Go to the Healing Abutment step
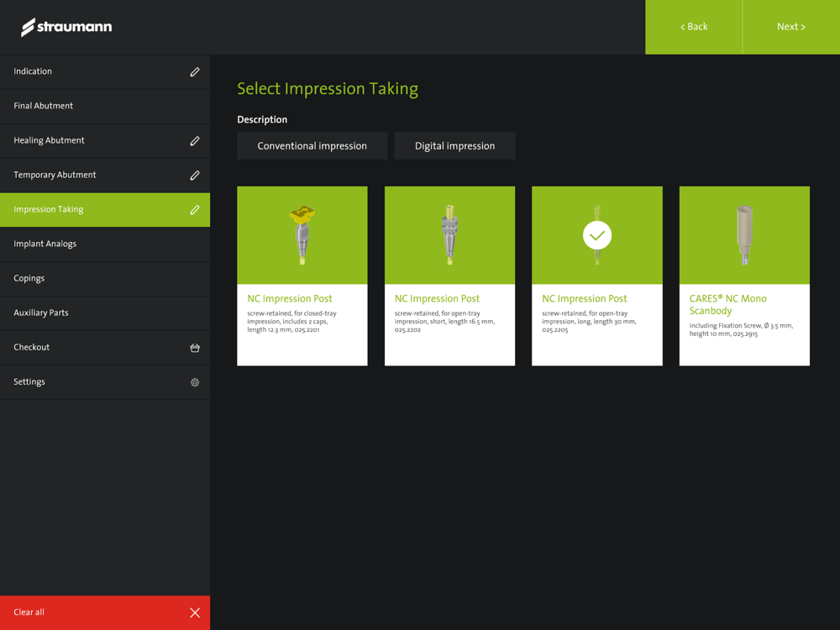 point(105,141)
